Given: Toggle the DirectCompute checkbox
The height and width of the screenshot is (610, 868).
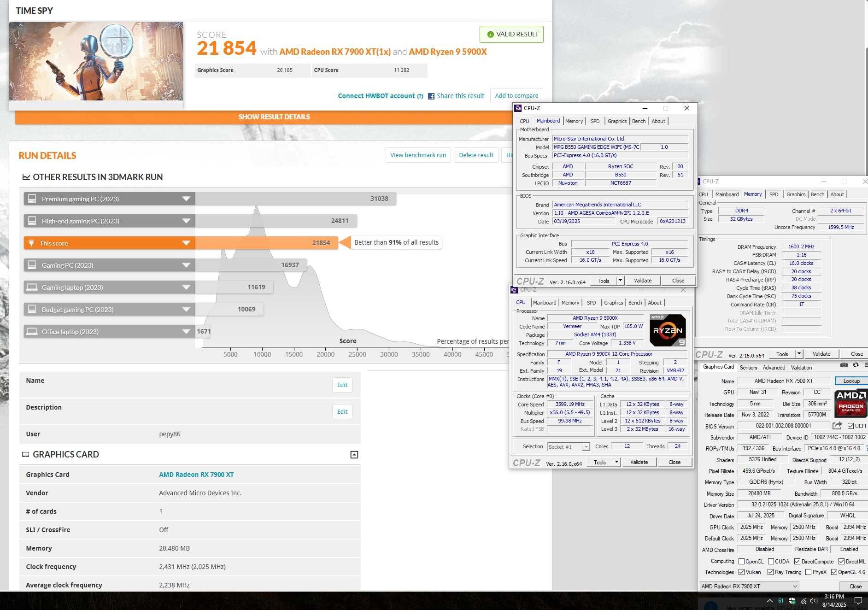Looking at the screenshot, I should coord(797,562).
